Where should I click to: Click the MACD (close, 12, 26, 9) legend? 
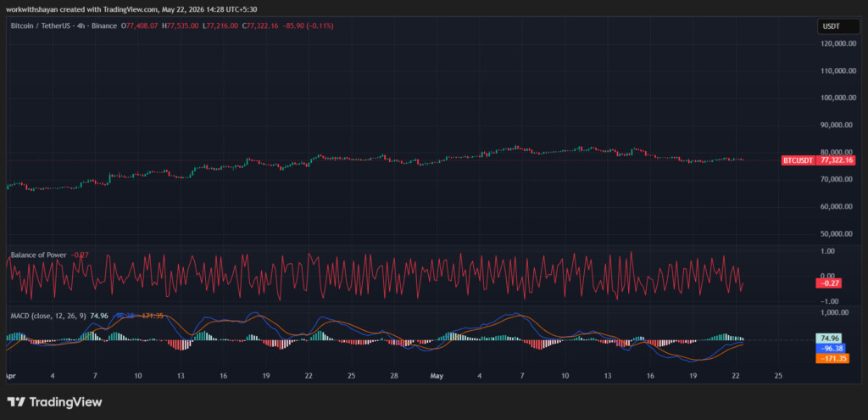[48, 316]
